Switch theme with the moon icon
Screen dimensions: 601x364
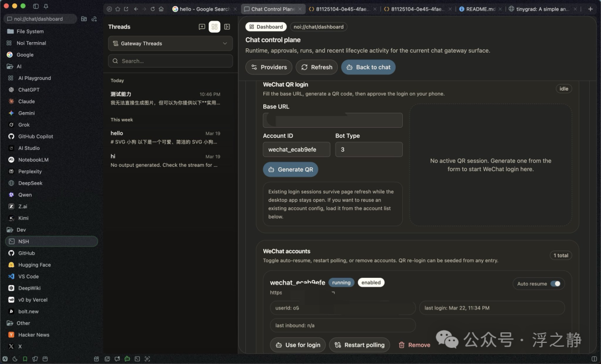(x=15, y=358)
